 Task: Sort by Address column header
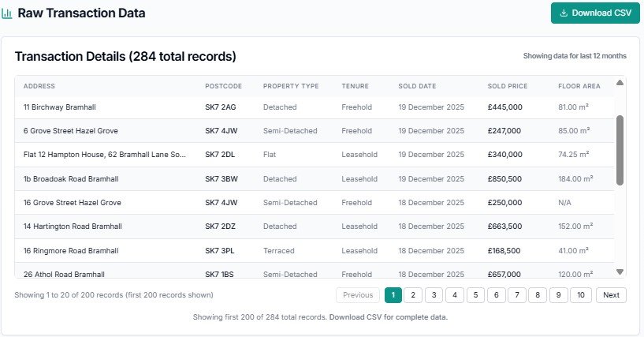[x=39, y=86]
